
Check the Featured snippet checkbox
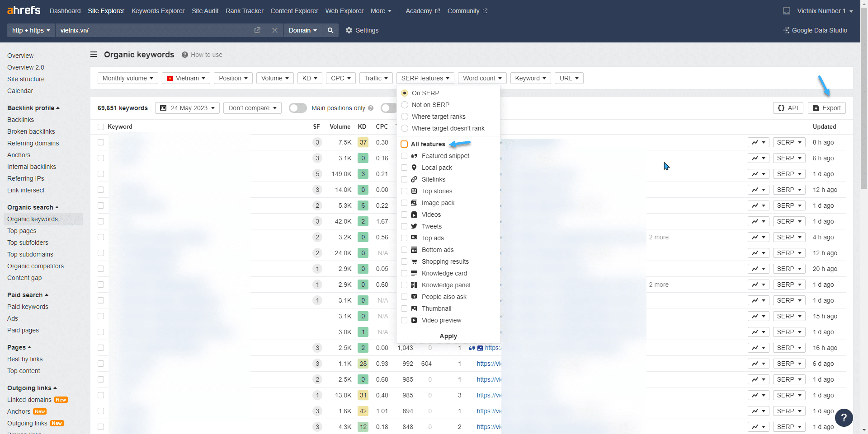404,156
